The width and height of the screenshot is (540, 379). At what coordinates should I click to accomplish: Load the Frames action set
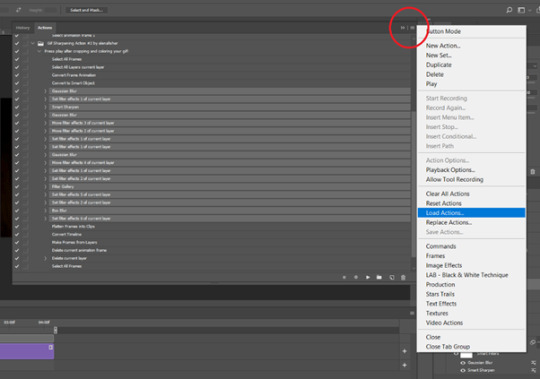pyautogui.click(x=471, y=256)
